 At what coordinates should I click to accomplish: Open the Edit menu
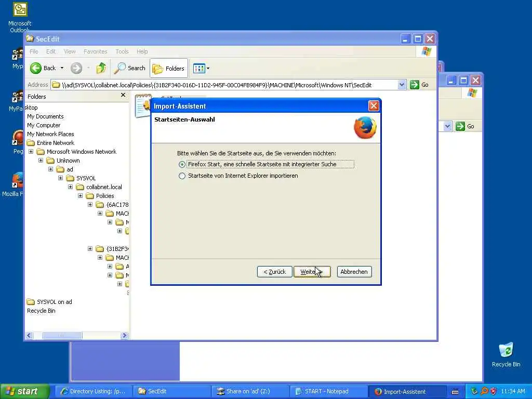[51, 51]
